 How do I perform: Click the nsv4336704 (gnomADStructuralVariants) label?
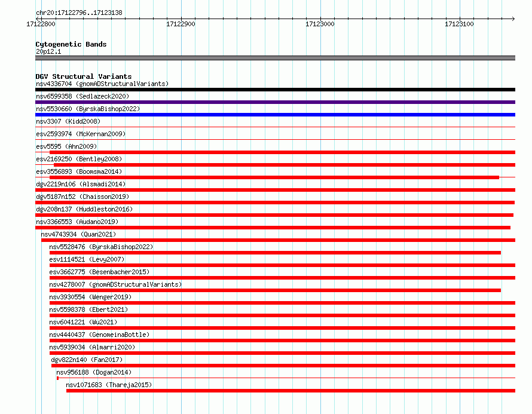pyautogui.click(x=102, y=84)
